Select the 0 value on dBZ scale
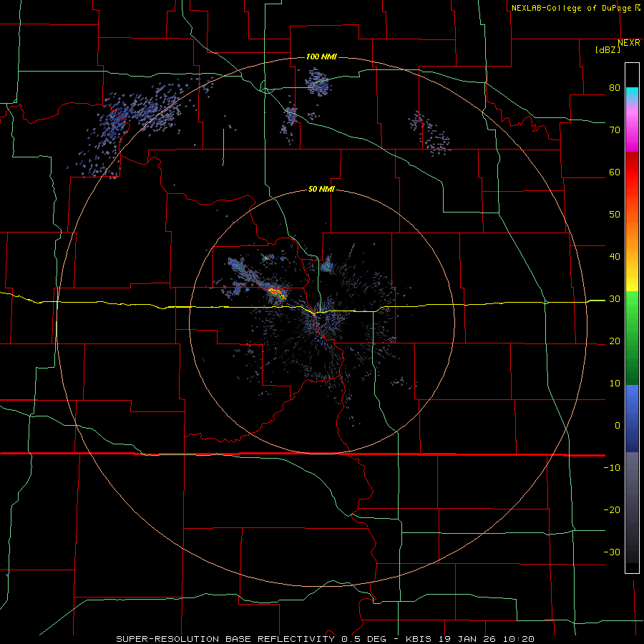This screenshot has height=644, width=644. pos(618,426)
